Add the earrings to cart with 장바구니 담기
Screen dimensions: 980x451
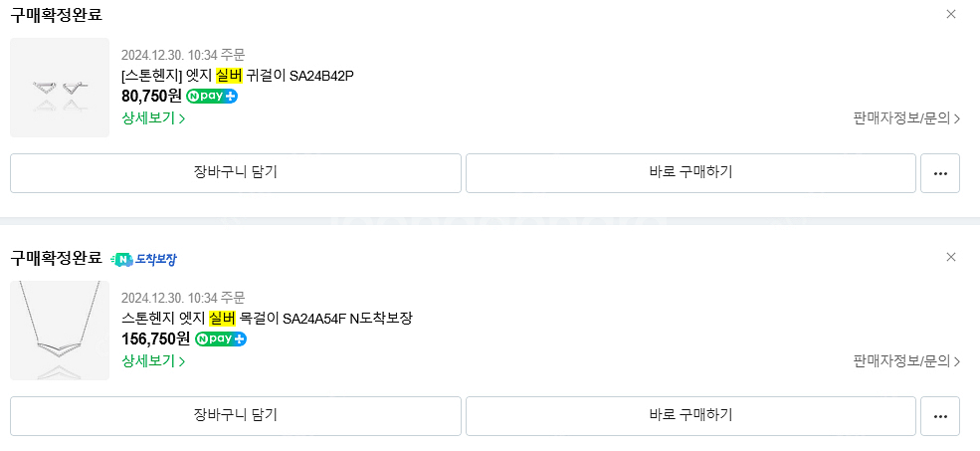236,172
